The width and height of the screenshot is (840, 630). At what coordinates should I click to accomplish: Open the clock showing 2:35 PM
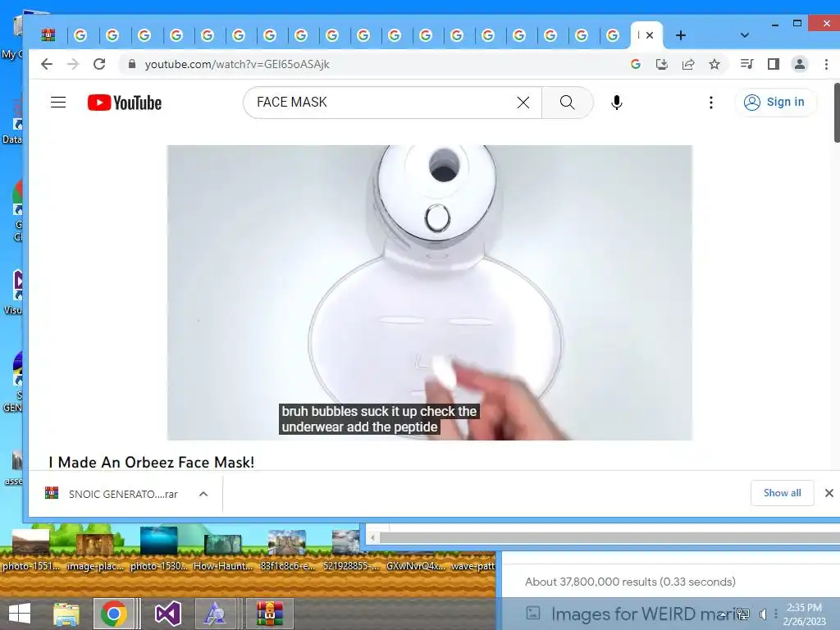(804, 614)
